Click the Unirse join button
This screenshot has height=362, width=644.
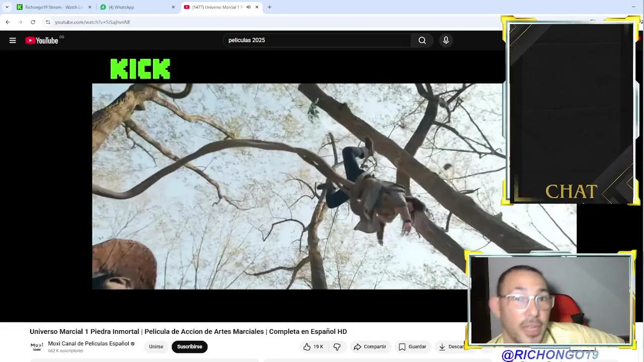tap(156, 346)
